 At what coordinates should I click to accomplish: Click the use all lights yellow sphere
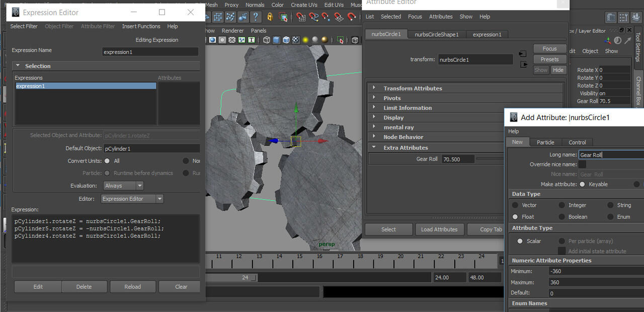pyautogui.click(x=305, y=40)
